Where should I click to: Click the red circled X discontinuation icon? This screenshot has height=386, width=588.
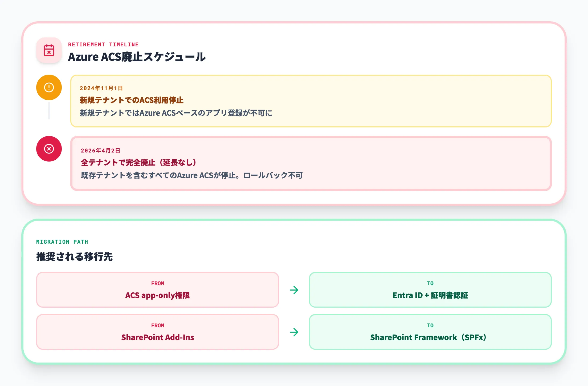[49, 149]
